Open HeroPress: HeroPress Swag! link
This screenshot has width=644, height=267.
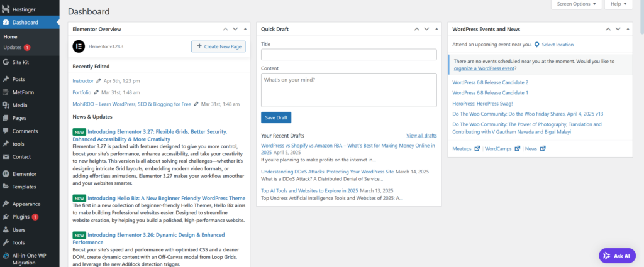tap(482, 104)
